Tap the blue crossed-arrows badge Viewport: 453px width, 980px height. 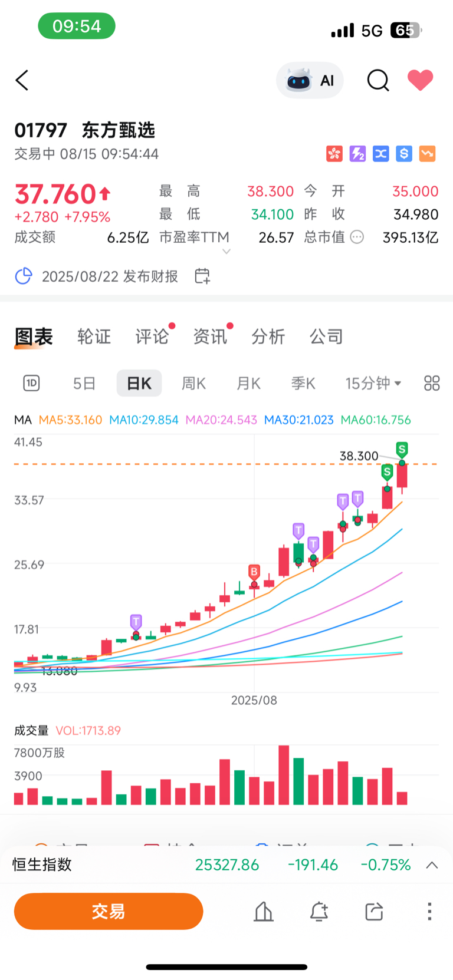pyautogui.click(x=381, y=154)
